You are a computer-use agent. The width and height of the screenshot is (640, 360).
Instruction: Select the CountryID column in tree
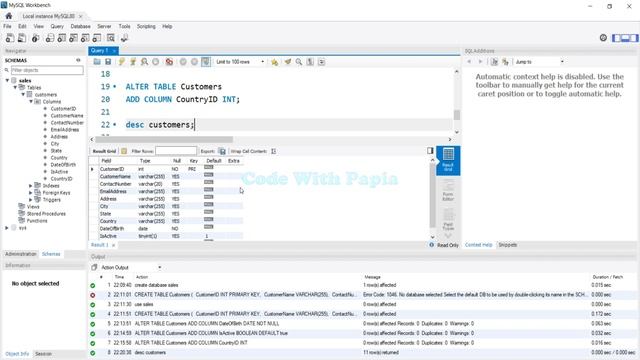click(x=61, y=178)
